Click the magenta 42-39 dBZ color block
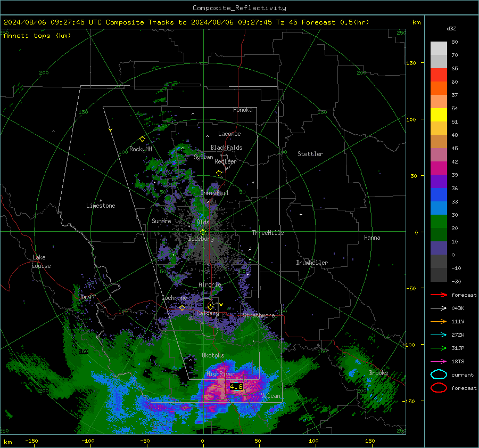The image size is (479, 448). pos(439,168)
